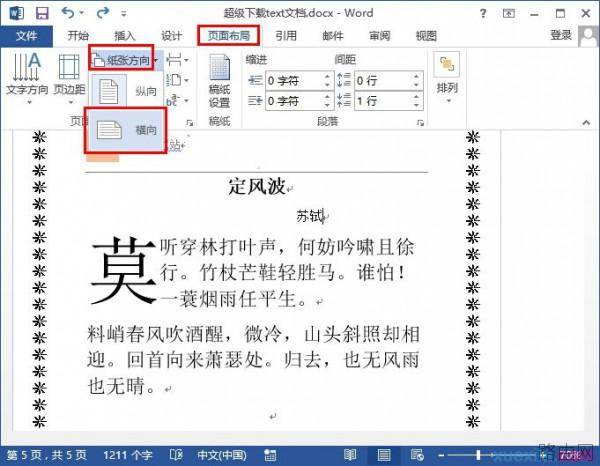Open the breaks dropdown icon
Screen dimensions: 600x466
coord(178,60)
